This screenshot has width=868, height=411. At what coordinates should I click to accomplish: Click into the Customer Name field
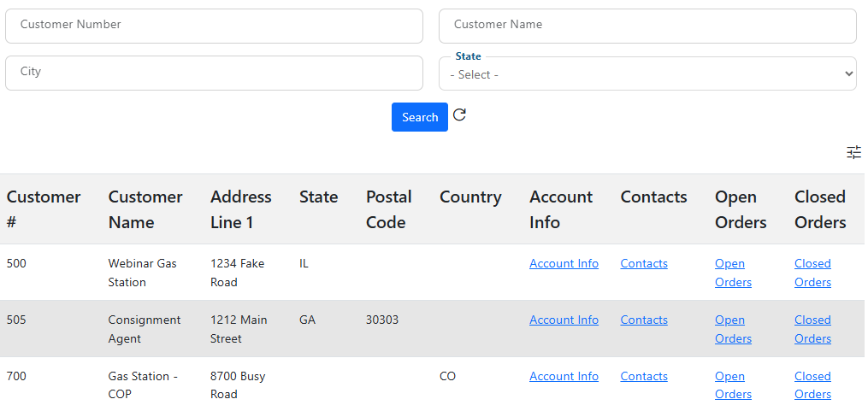click(x=647, y=26)
